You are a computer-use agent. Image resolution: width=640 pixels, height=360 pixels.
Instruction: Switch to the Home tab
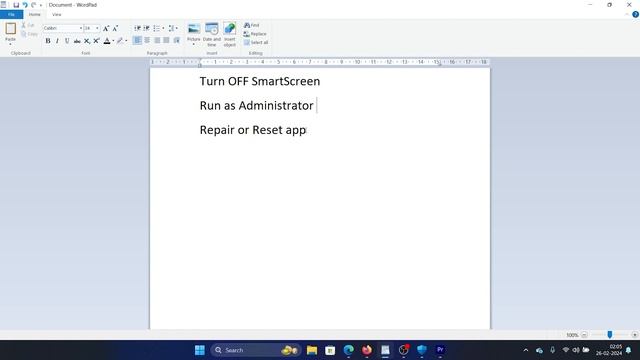(x=35, y=15)
